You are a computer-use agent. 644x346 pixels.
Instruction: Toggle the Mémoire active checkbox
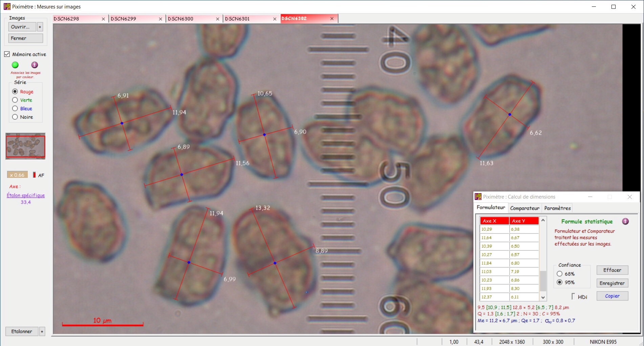click(x=7, y=54)
